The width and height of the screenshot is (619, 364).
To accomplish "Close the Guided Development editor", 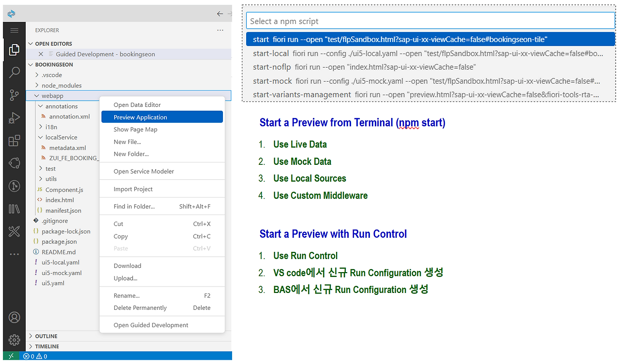I will click(x=41, y=54).
